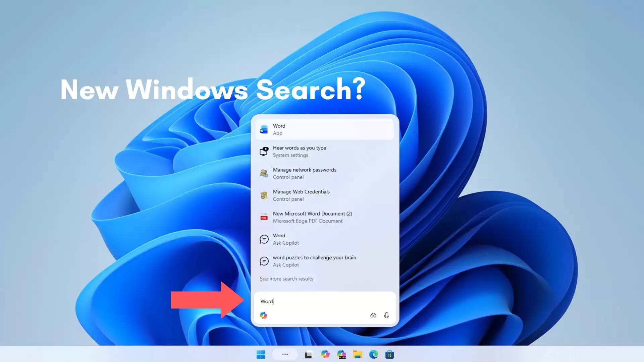This screenshot has height=362, width=644.
Task: Open visual search using the lens icon
Action: click(x=373, y=315)
